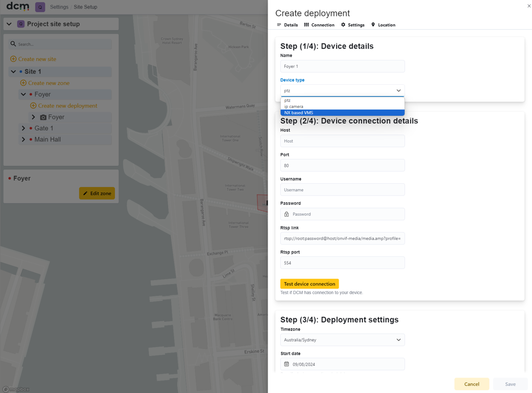
Task: Select Main Hall zone row
Action: tap(65, 139)
